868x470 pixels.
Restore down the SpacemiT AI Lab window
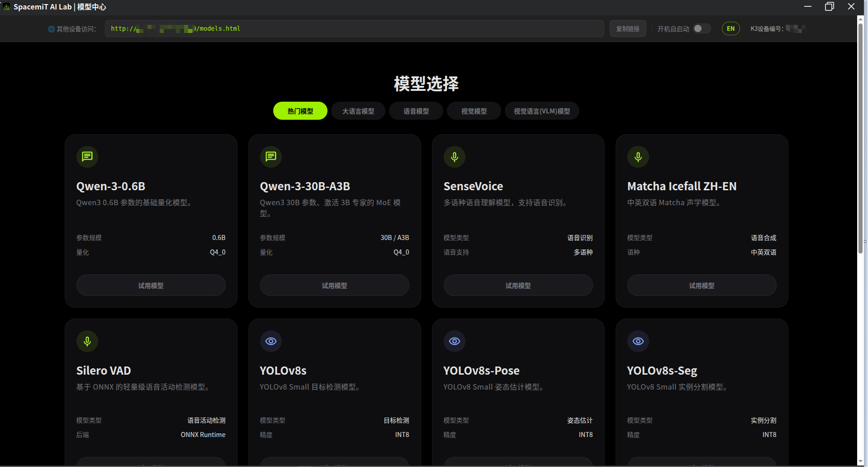830,7
